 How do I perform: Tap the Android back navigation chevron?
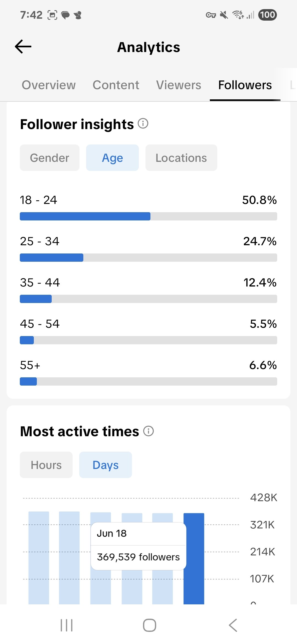pyautogui.click(x=233, y=625)
